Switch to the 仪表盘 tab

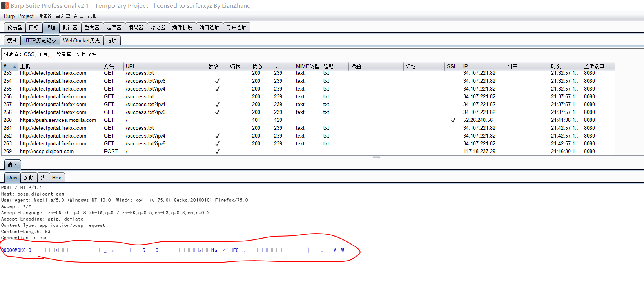[15, 27]
